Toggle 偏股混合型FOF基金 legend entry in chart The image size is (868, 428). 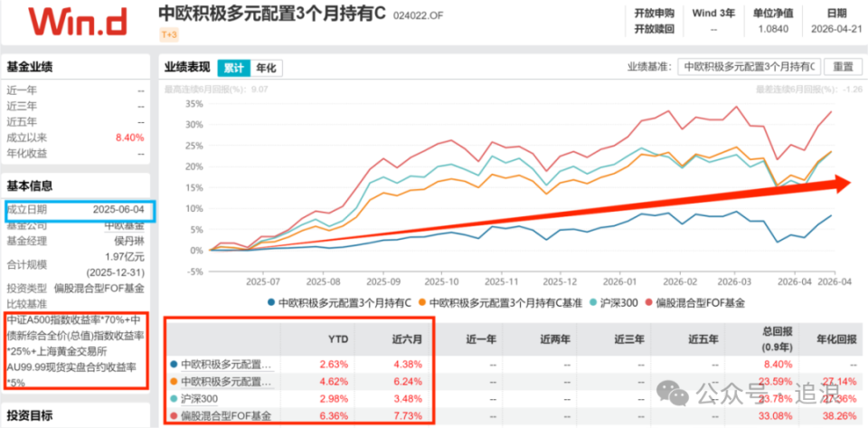click(x=695, y=303)
